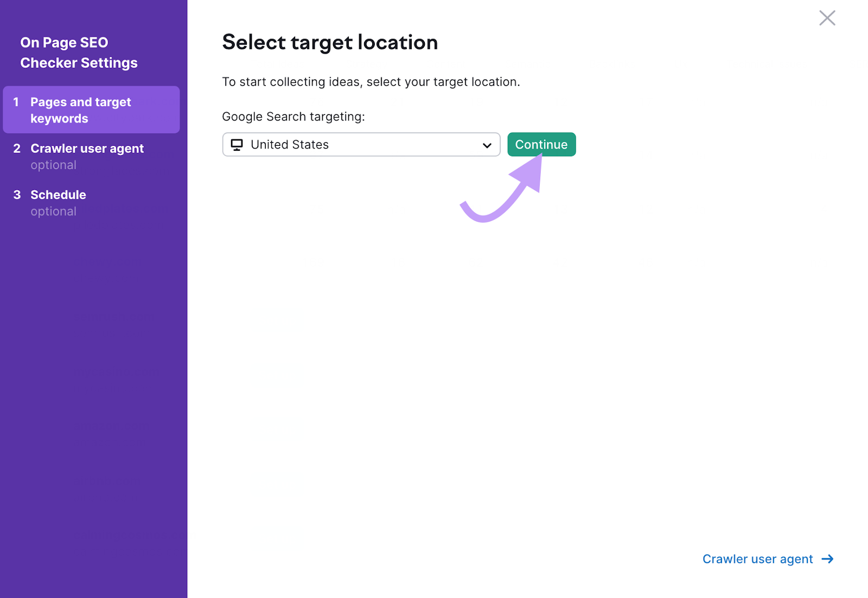Image resolution: width=868 pixels, height=598 pixels.
Task: Select Pages and target keywords step
Action: pyautogui.click(x=91, y=110)
